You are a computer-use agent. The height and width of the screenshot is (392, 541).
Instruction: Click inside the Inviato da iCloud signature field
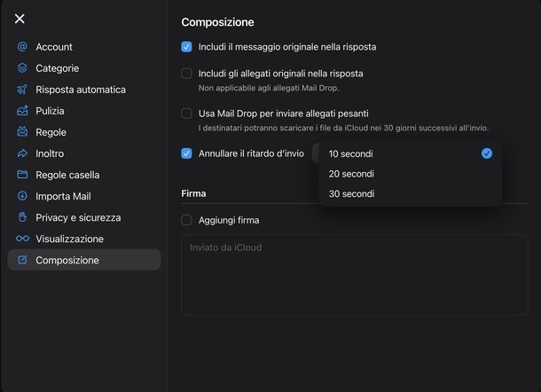[x=355, y=275]
